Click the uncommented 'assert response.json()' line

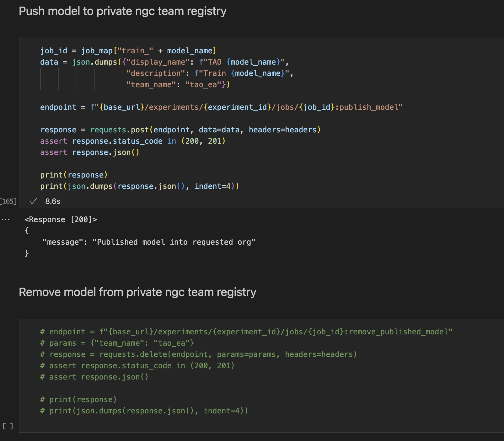[x=90, y=152]
